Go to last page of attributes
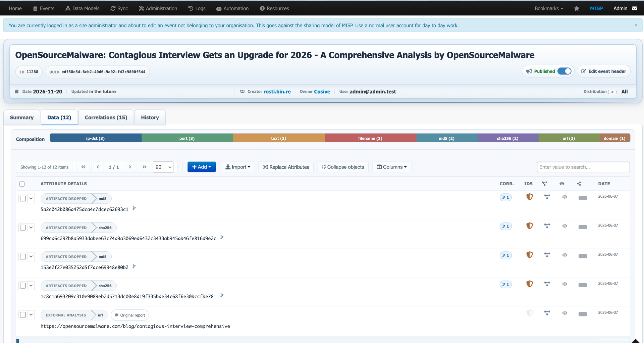644x343 pixels. 144,167
